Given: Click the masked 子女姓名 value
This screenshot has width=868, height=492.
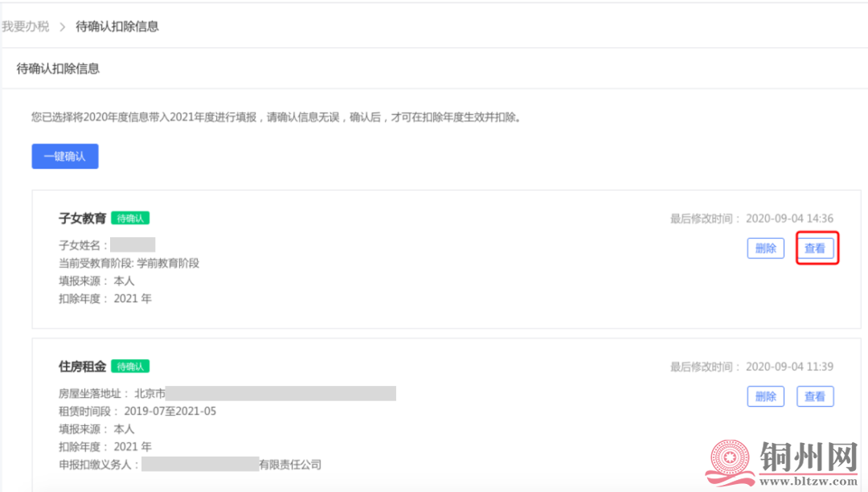Looking at the screenshot, I should [133, 244].
